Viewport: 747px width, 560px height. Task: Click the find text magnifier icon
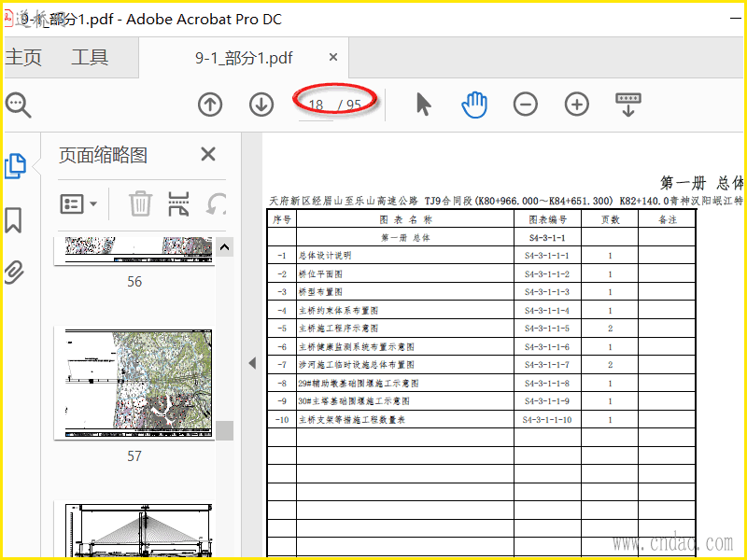pos(18,105)
